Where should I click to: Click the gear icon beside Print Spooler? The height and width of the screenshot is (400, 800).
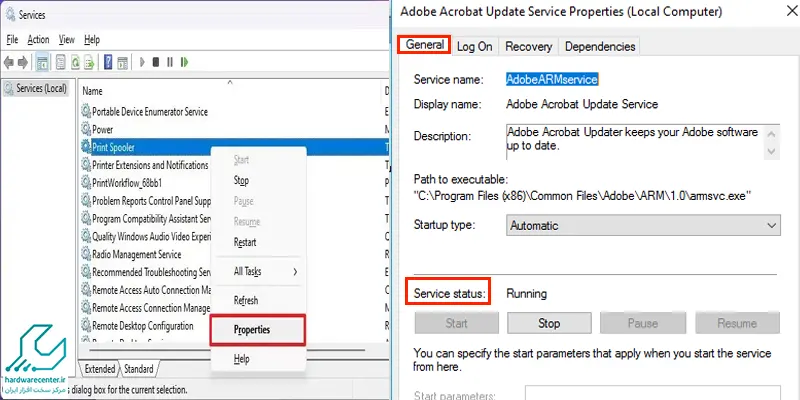86,147
